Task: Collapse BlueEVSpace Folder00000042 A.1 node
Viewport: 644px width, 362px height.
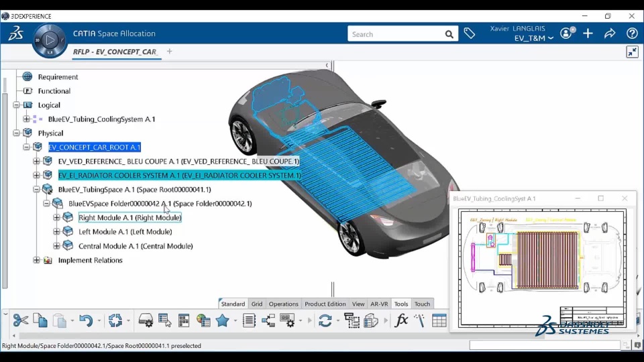Action: 46,204
